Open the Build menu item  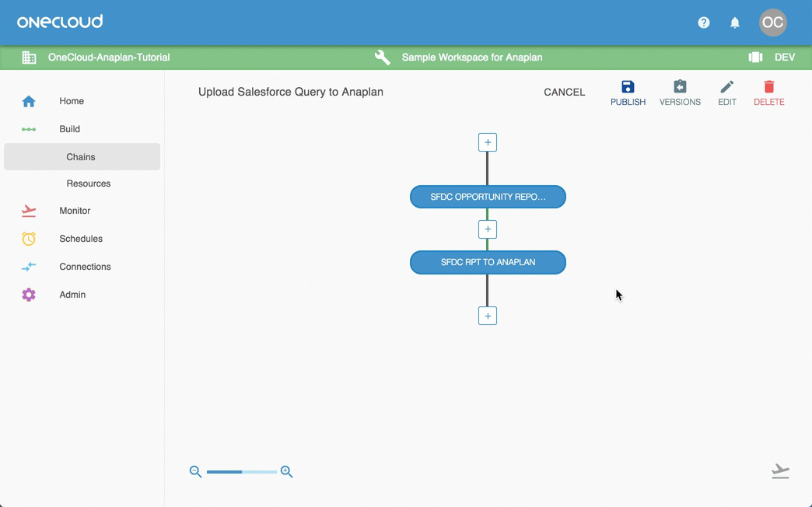(69, 129)
